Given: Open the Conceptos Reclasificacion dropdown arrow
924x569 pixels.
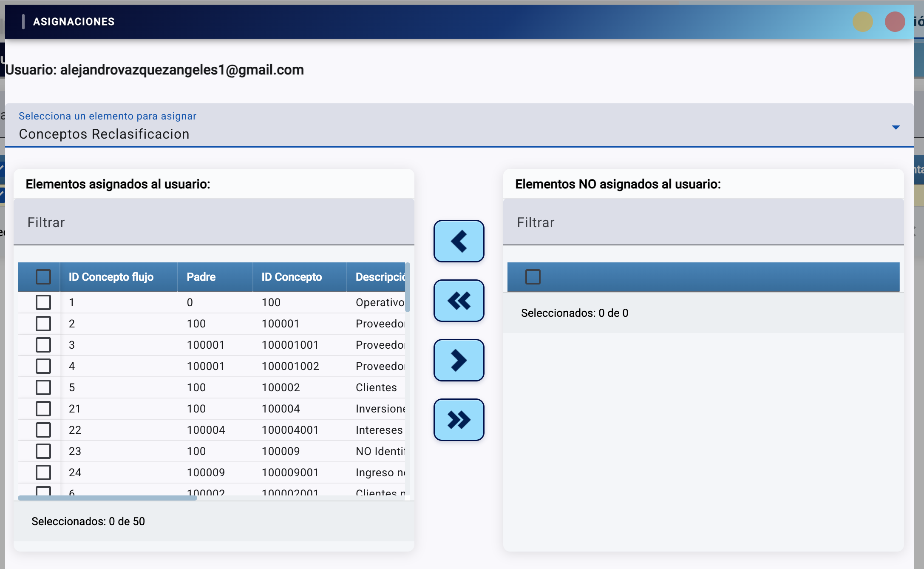Looking at the screenshot, I should (x=896, y=128).
